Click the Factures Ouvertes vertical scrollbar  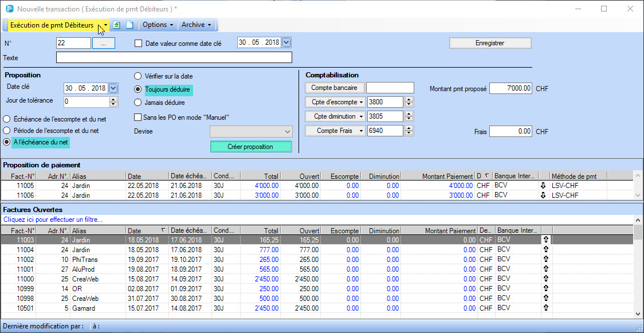click(638, 269)
